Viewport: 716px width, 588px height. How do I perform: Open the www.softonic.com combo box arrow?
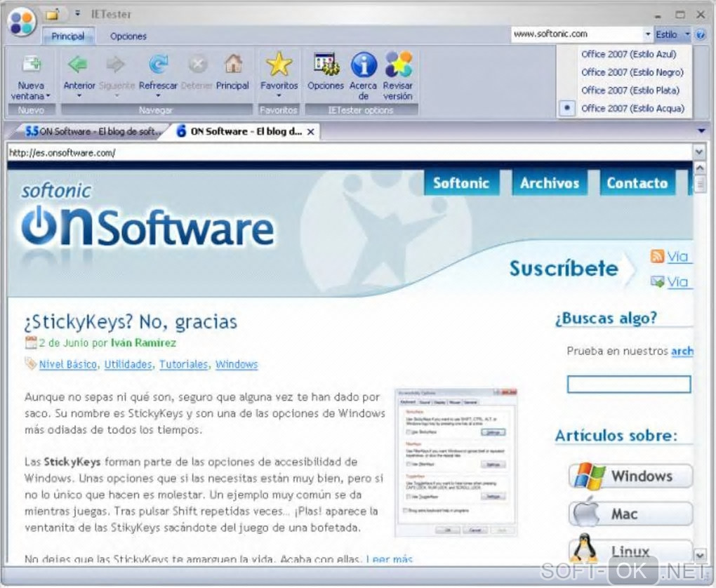tap(647, 34)
